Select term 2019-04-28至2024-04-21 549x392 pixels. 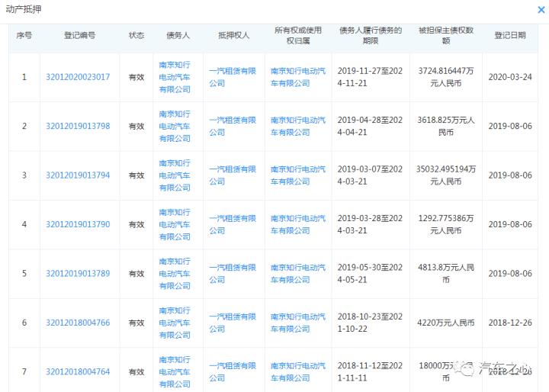370,126
